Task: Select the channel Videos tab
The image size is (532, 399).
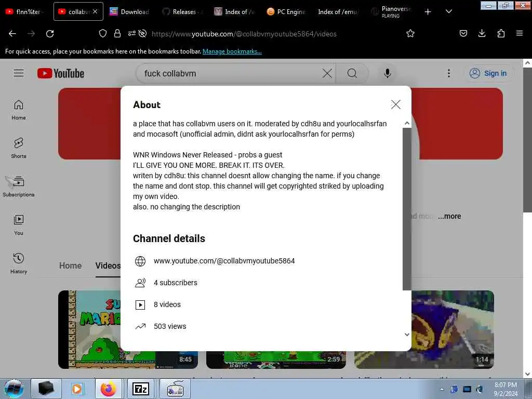Action: [x=108, y=265]
